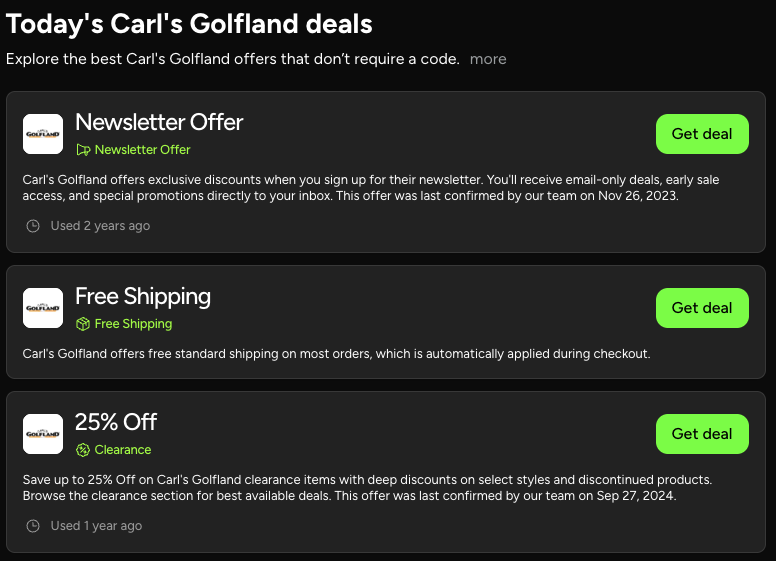Image resolution: width=776 pixels, height=561 pixels.
Task: Select the 25% Off deal heading
Action: point(116,422)
